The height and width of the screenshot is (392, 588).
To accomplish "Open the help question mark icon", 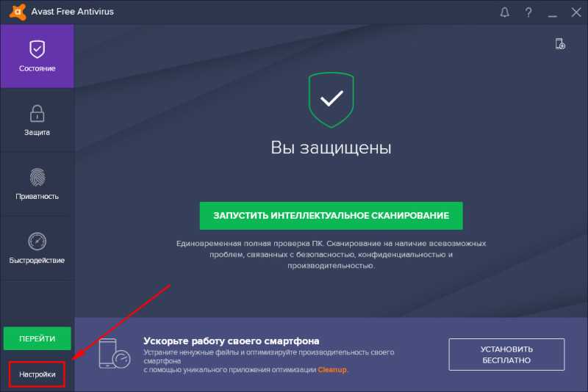I will (x=528, y=12).
